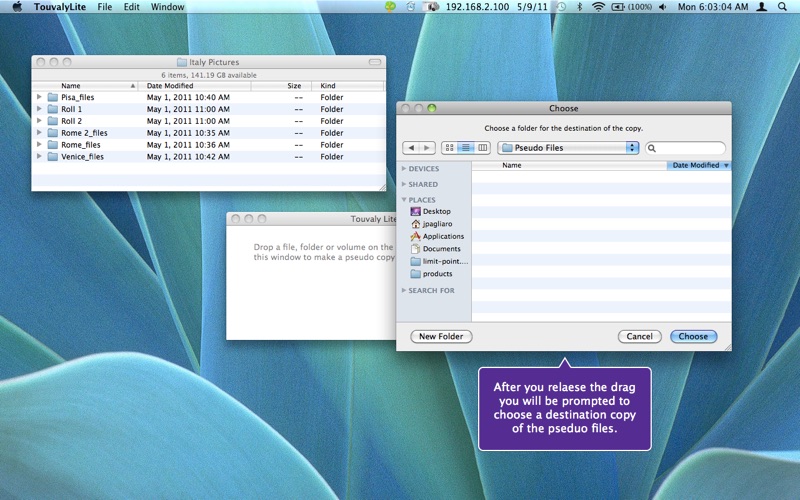Expand SHARED section in sidebar
Viewport: 800px width, 500px height.
(x=404, y=184)
